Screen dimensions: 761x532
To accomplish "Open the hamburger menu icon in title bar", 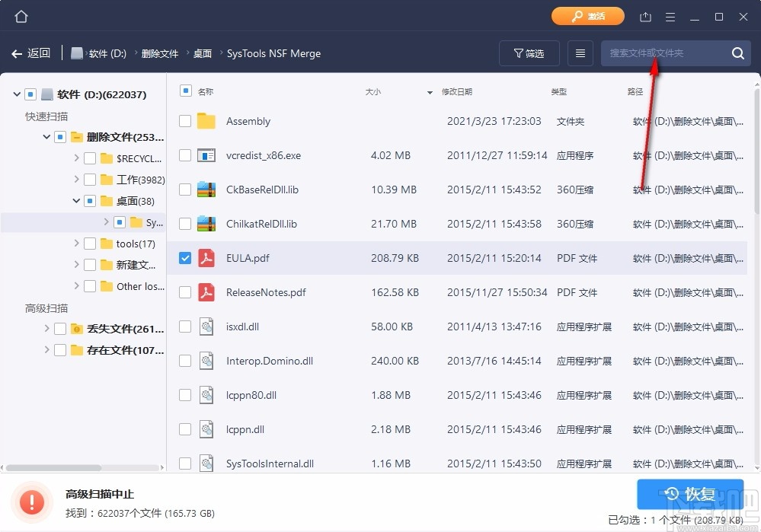I will pos(670,15).
